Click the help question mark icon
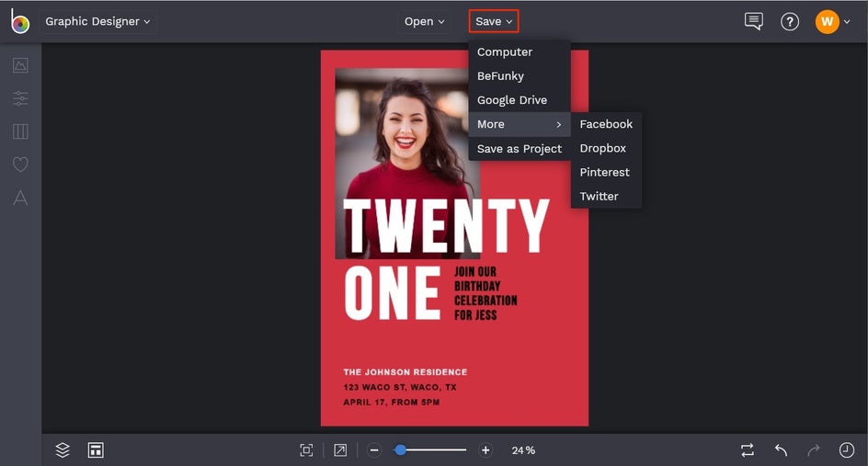This screenshot has width=868, height=466. click(790, 21)
